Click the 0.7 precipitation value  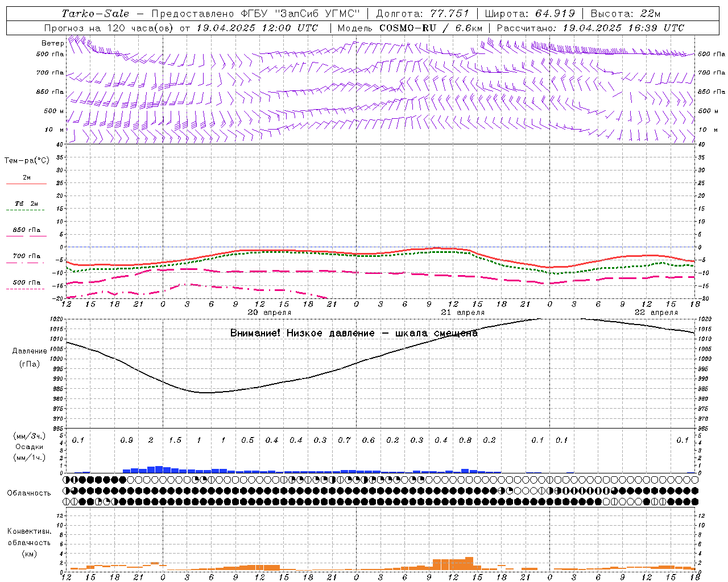[x=345, y=440]
